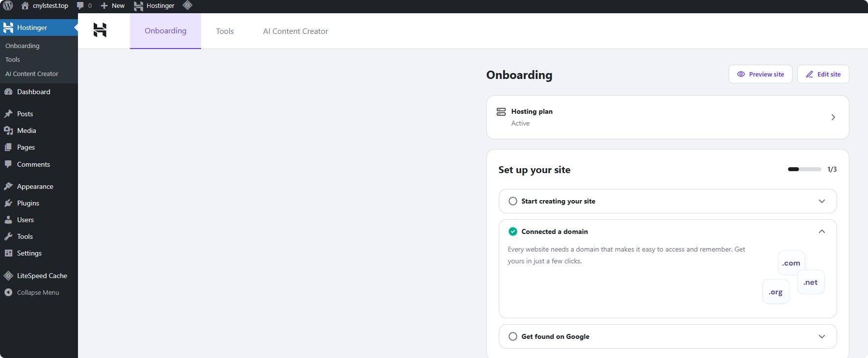
Task: Click the Preview site button
Action: [760, 74]
